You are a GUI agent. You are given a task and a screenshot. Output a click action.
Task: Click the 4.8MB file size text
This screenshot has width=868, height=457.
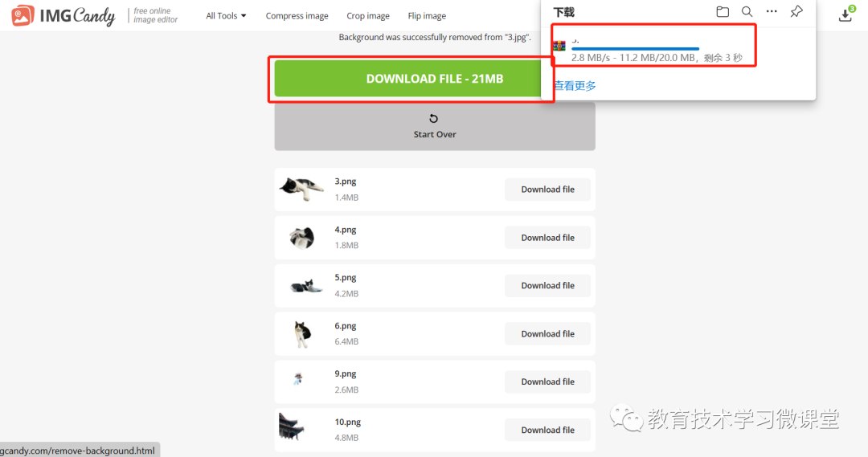(346, 438)
